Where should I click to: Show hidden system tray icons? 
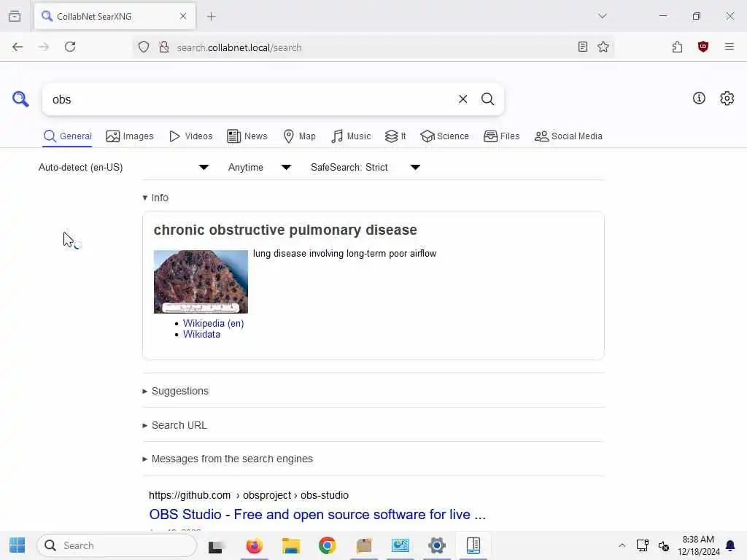click(622, 545)
